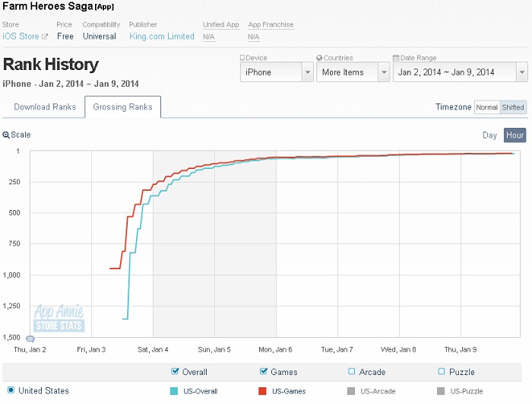Expand Device dropdown arrow

(x=307, y=72)
